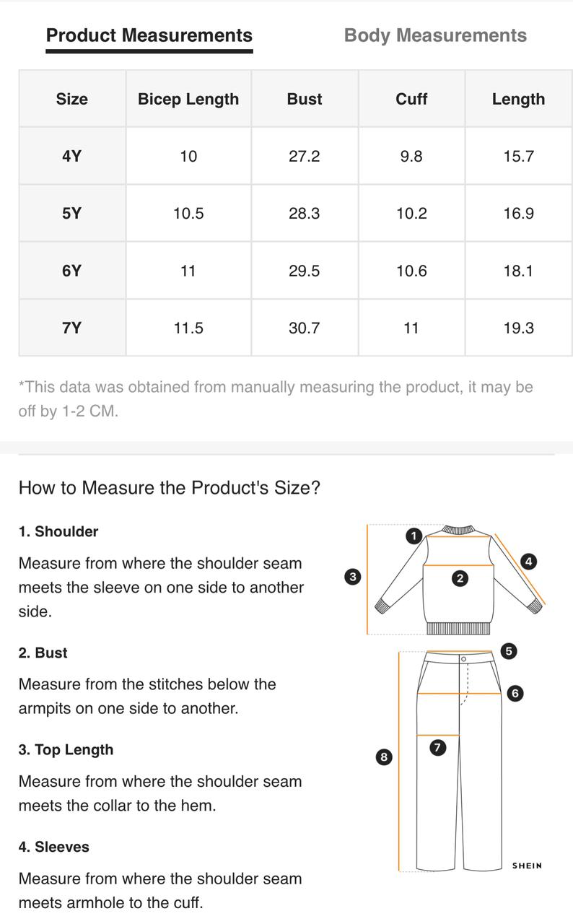The image size is (573, 924).
Task: Click the SHEIN logo near the pants diagram
Action: pos(527,866)
